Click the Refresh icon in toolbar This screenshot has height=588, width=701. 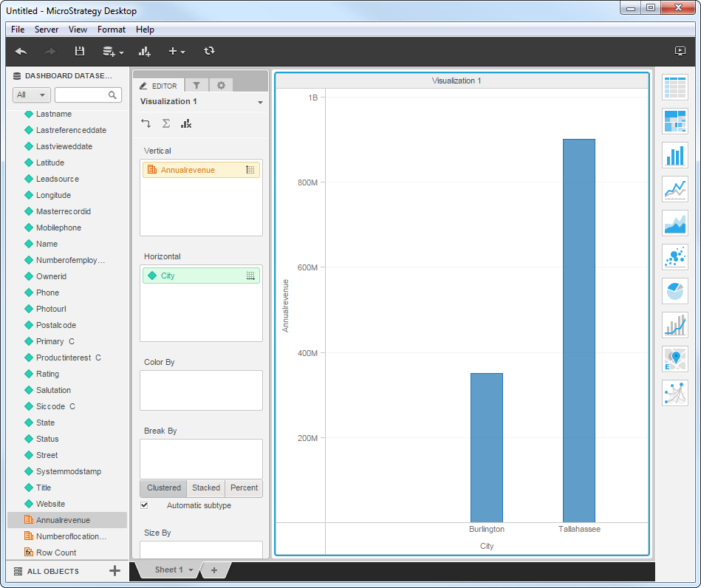209,51
